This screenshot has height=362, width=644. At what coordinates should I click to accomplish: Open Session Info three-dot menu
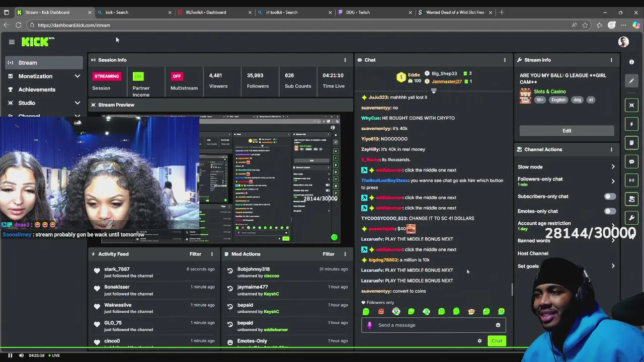345,60
